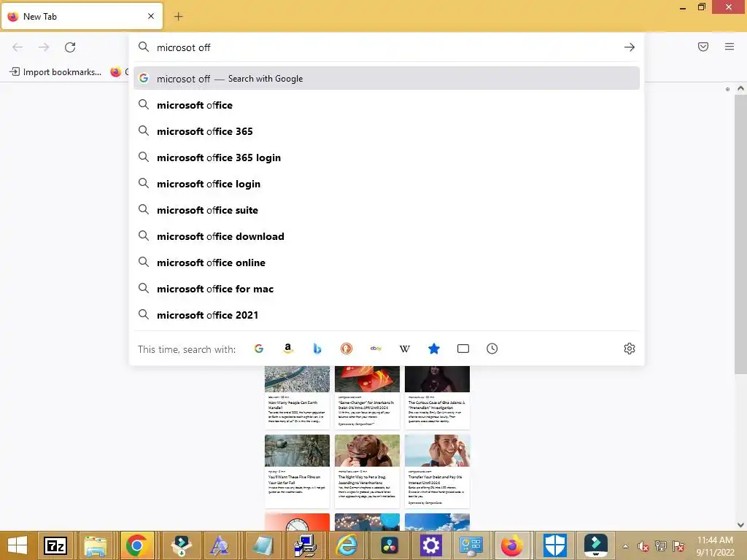Search this time with Wikipedia icon
This screenshot has width=747, height=560.
point(404,349)
